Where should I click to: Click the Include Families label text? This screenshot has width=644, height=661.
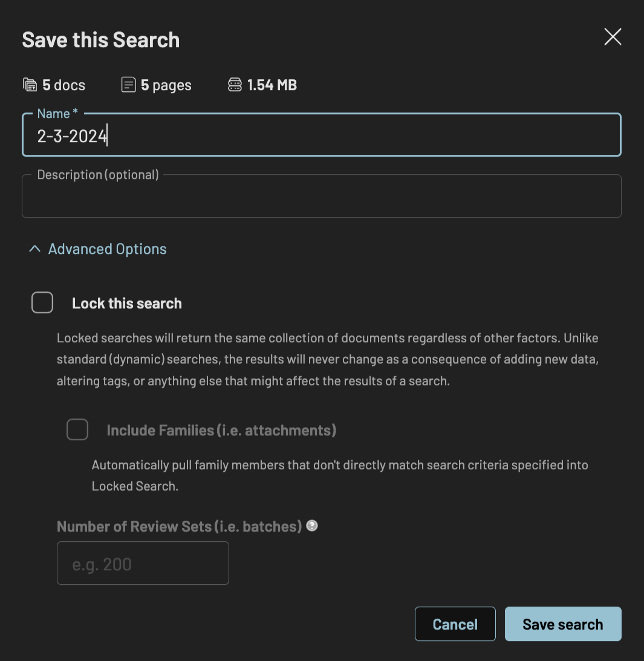point(221,431)
